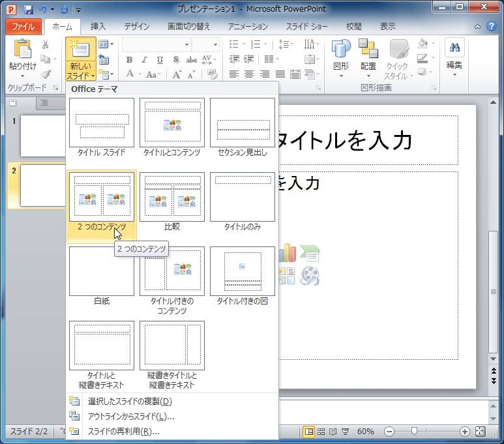This screenshot has width=504, height=444.
Task: Click the New Slide (新しいスライド) button
Action: [81, 59]
